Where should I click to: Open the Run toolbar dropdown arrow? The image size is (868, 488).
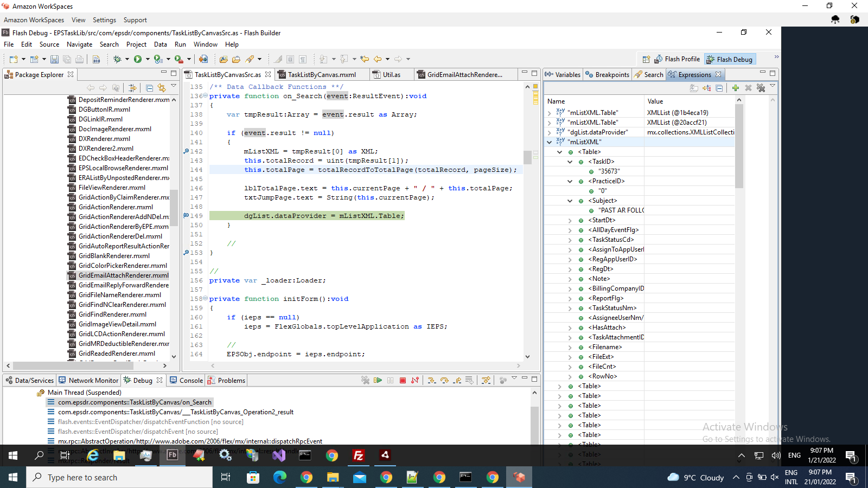click(148, 59)
